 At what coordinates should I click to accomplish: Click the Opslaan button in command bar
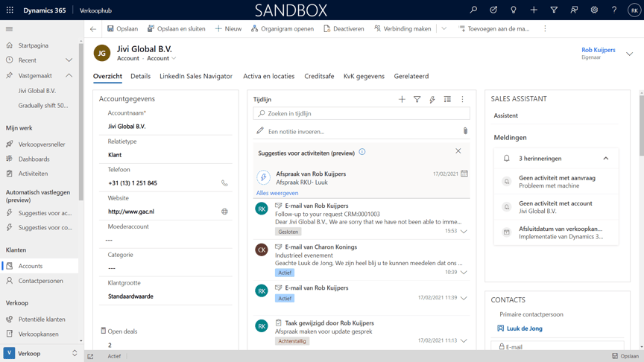(x=122, y=29)
